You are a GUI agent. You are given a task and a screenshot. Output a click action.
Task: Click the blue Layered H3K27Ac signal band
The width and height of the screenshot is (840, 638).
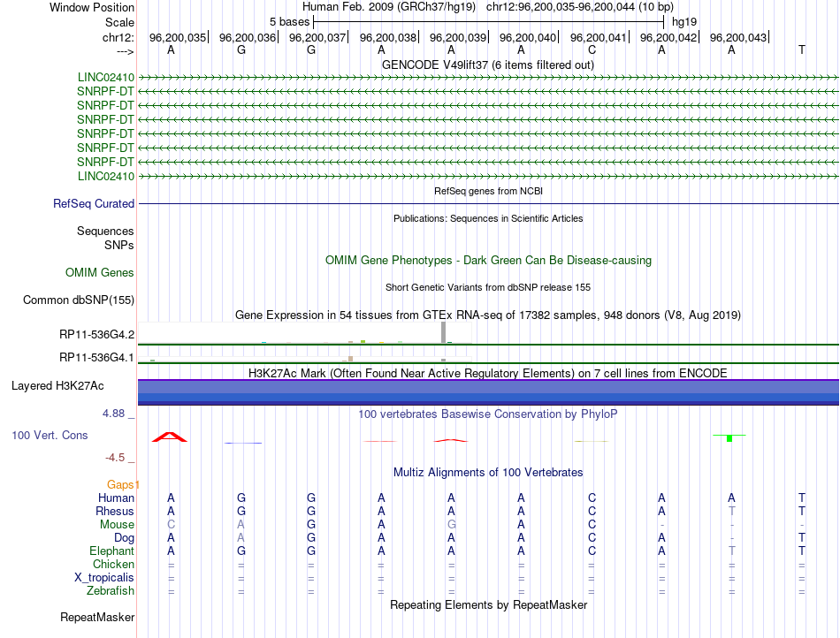488,392
